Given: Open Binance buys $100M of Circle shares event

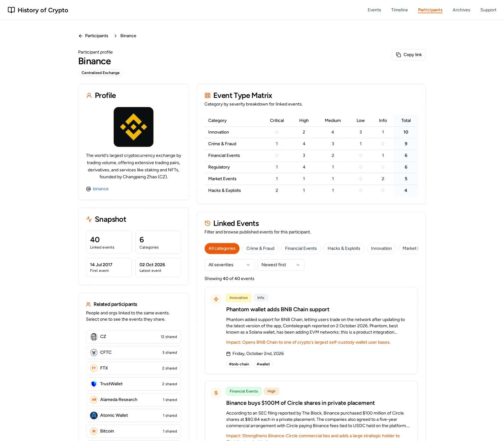Looking at the screenshot, I should click(300, 403).
